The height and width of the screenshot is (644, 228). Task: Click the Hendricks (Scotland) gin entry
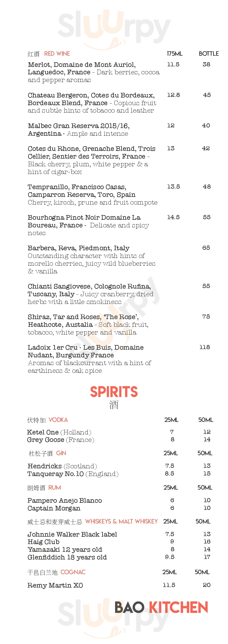[x=62, y=466]
